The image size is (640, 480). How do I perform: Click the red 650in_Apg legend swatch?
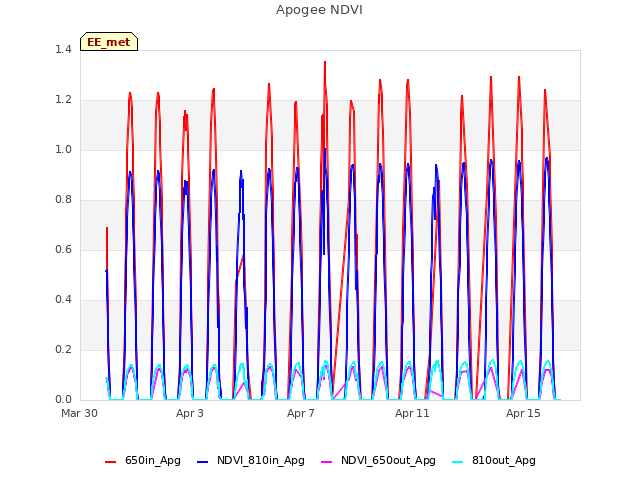[x=111, y=462]
